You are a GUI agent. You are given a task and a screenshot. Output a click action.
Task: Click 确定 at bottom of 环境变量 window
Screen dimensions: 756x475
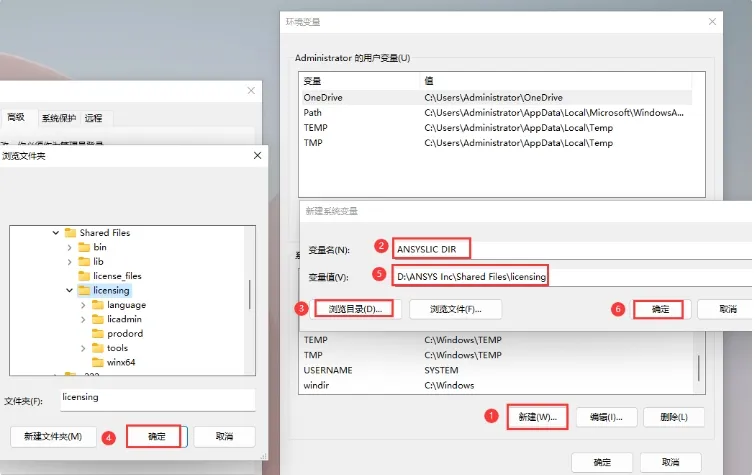coord(602,462)
